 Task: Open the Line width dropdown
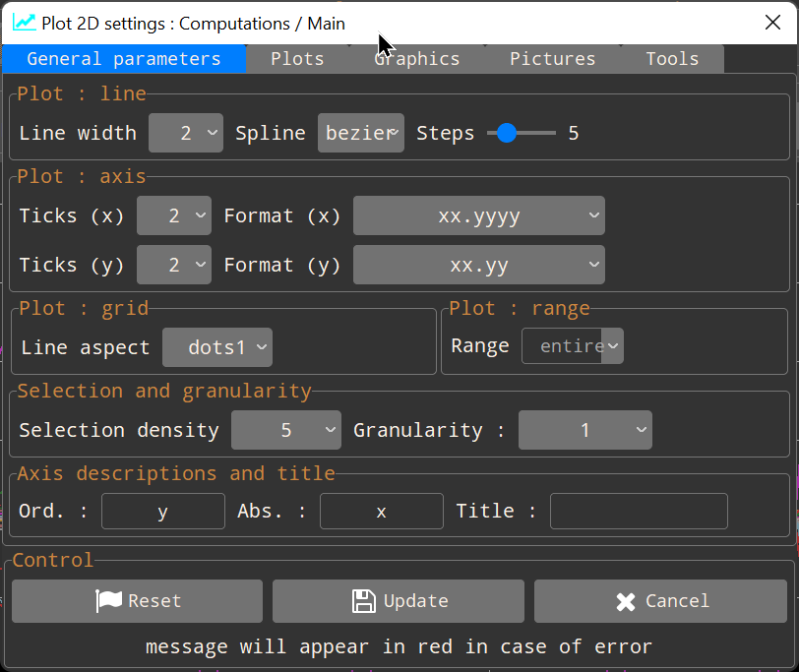tap(185, 132)
